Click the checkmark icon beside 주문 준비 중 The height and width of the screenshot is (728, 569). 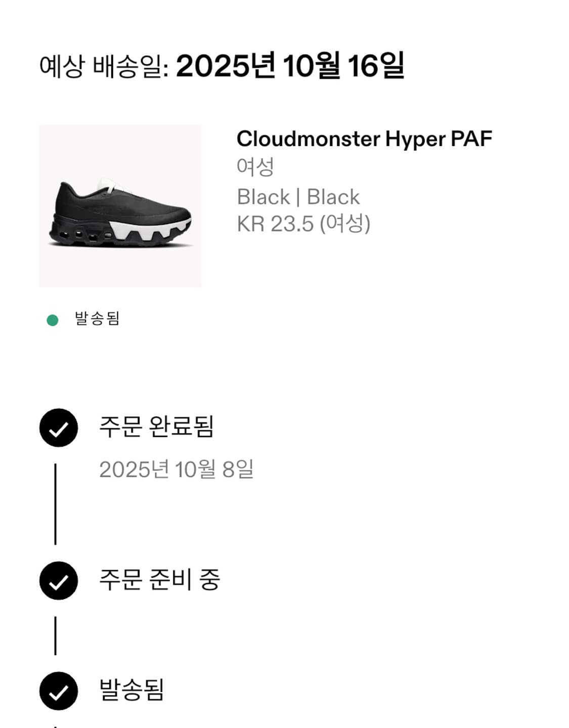click(59, 581)
